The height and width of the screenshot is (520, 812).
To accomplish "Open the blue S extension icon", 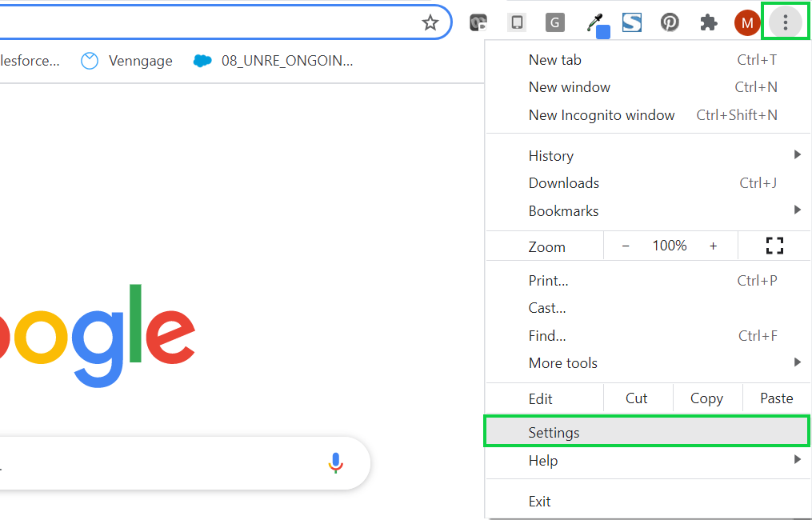I will 632,22.
